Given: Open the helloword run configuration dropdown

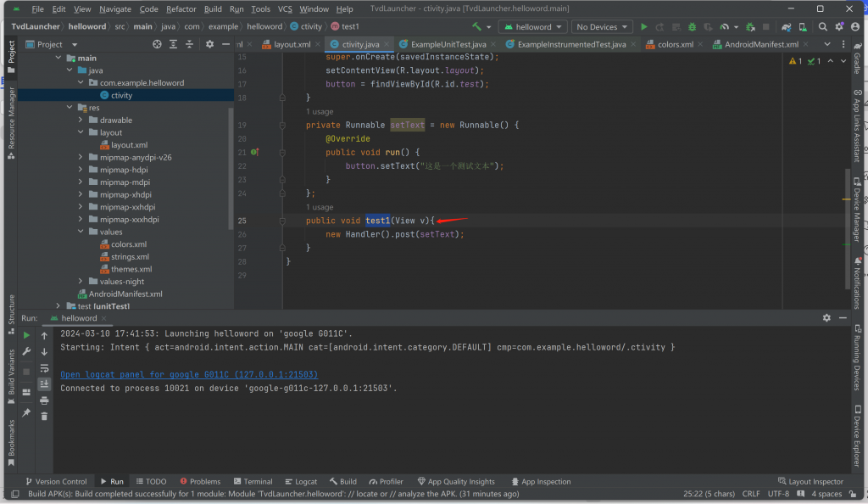Looking at the screenshot, I should pos(532,27).
